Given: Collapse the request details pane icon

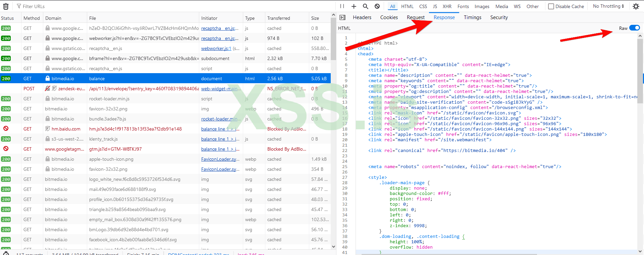Looking at the screenshot, I should tap(342, 17).
